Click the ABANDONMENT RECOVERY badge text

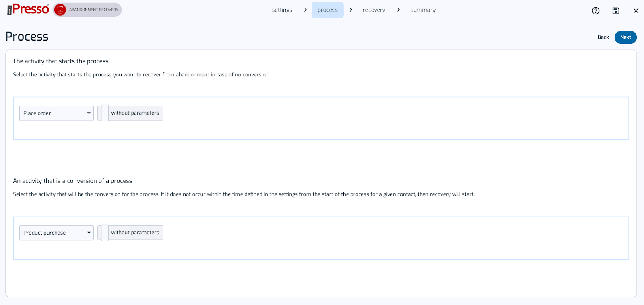pyautogui.click(x=94, y=10)
